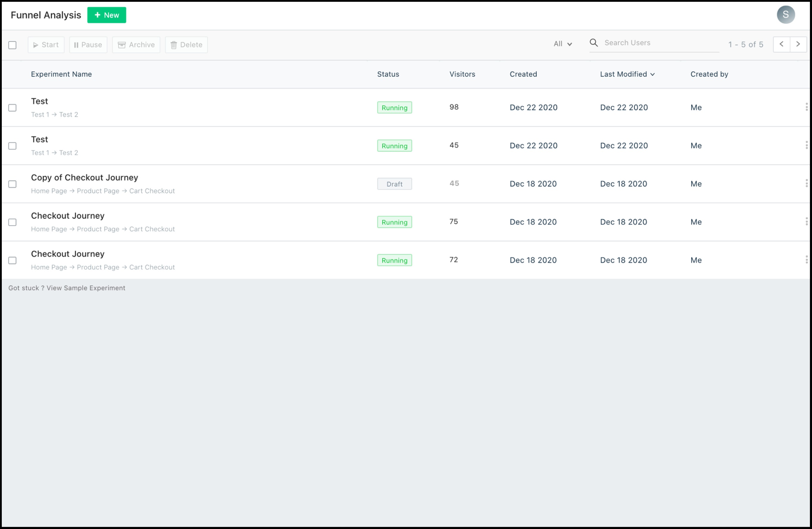Click the search magnifier icon
812x529 pixels.
(x=594, y=43)
